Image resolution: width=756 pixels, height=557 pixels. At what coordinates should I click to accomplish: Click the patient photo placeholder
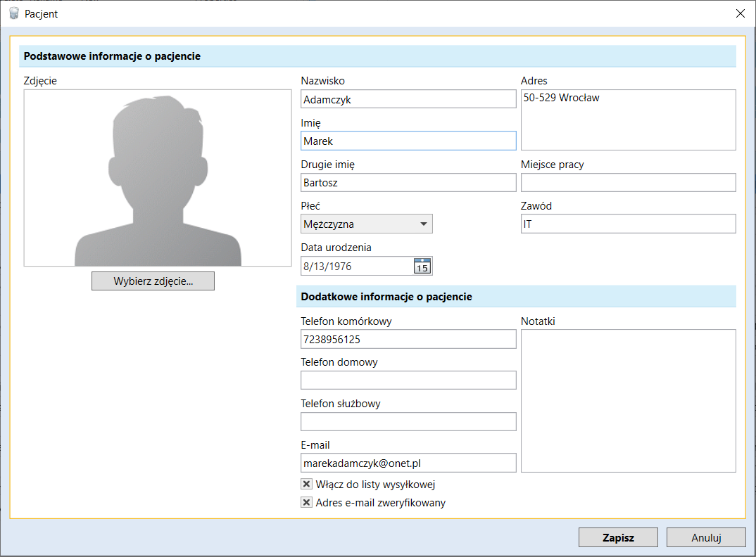pos(158,178)
